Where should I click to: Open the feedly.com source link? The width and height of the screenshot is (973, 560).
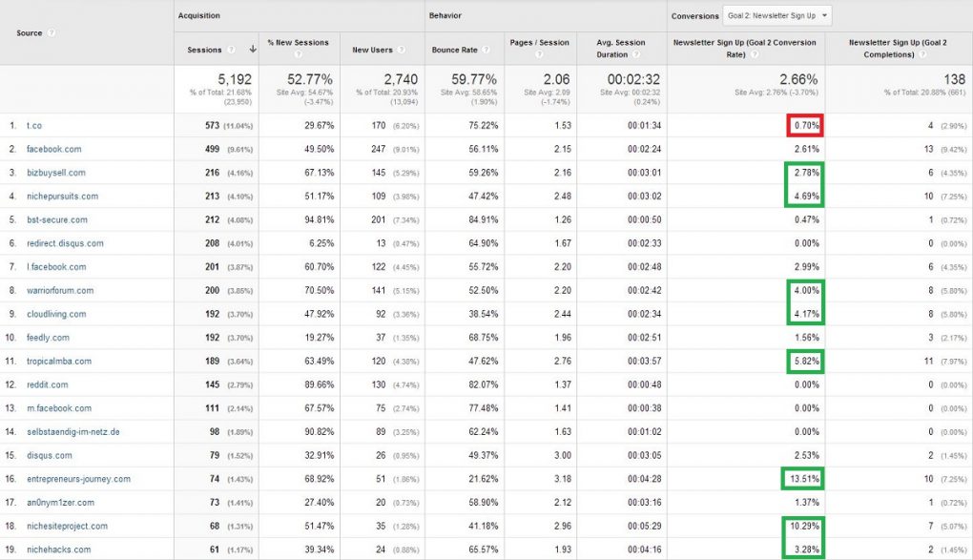point(48,338)
